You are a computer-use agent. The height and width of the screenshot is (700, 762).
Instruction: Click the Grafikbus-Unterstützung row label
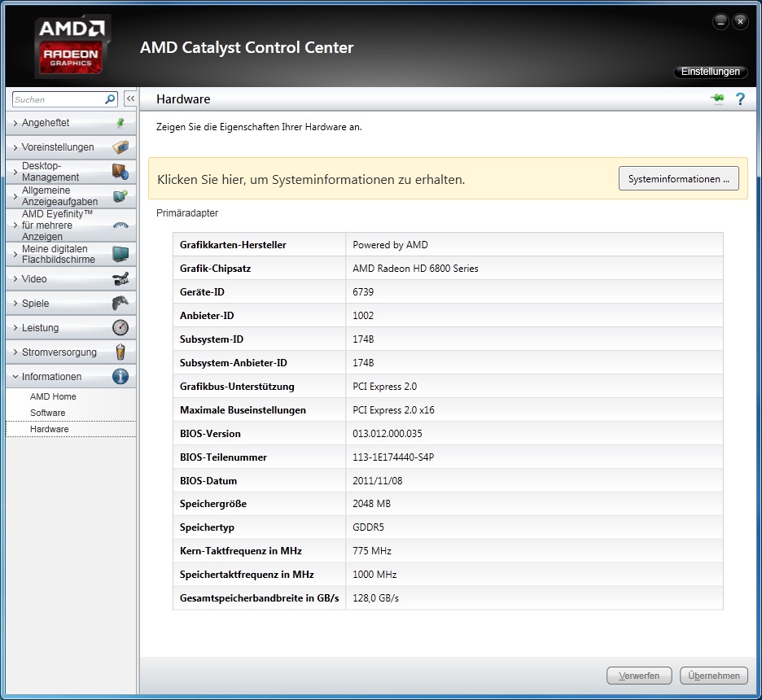(x=237, y=386)
